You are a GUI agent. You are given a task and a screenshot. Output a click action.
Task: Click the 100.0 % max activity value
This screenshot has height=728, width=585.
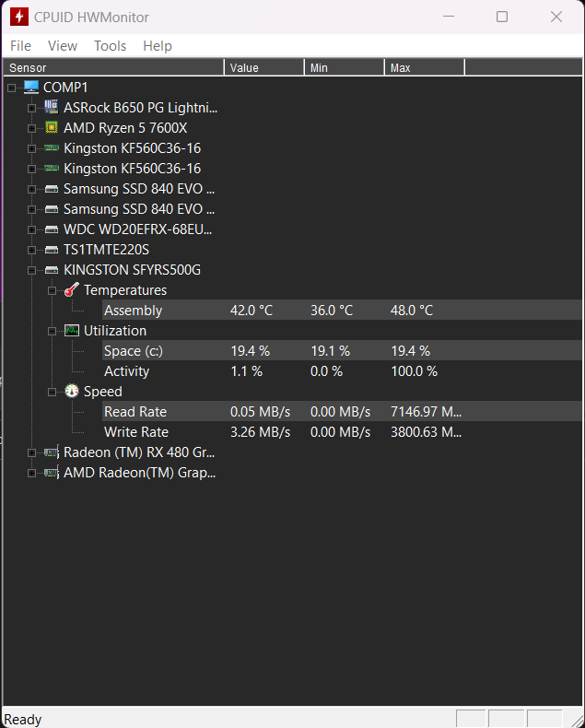click(415, 371)
